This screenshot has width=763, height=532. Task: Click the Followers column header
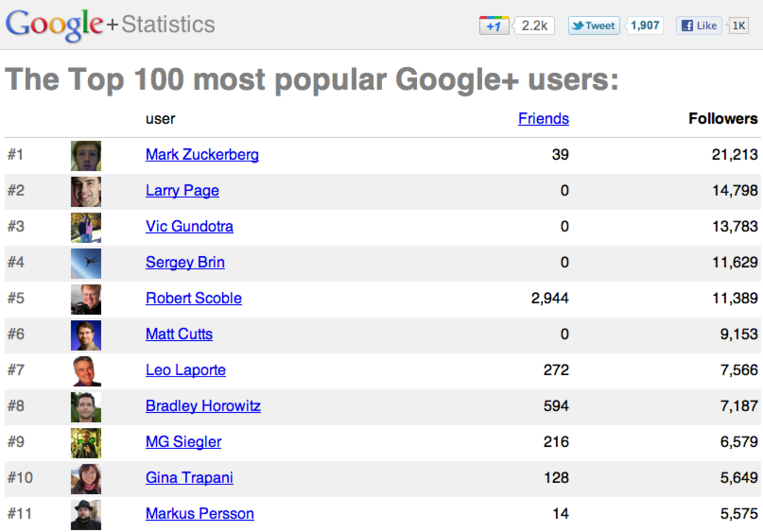722,119
